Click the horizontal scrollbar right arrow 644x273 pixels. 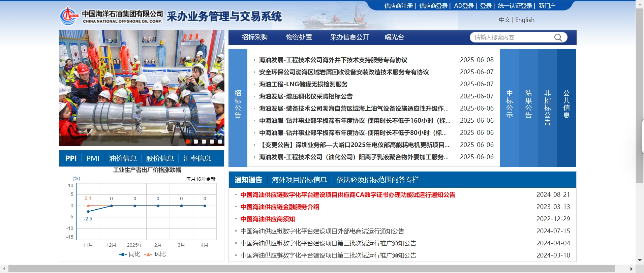(x=631, y=269)
